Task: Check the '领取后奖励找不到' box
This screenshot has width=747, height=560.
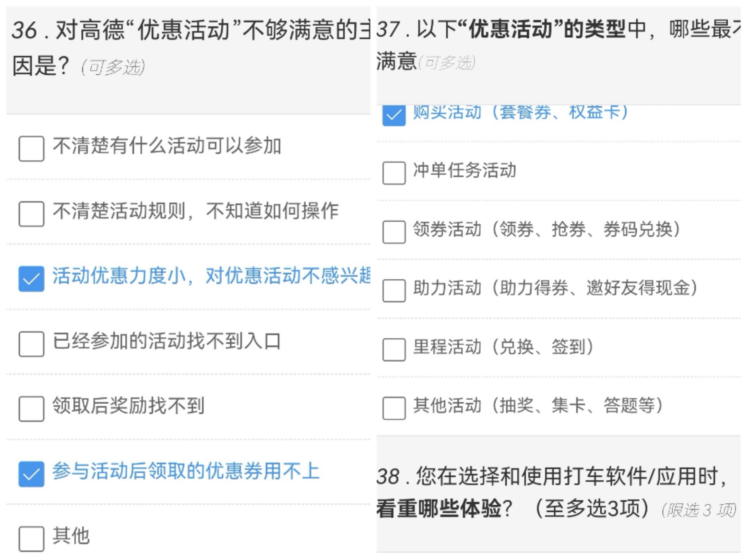Action: tap(31, 409)
